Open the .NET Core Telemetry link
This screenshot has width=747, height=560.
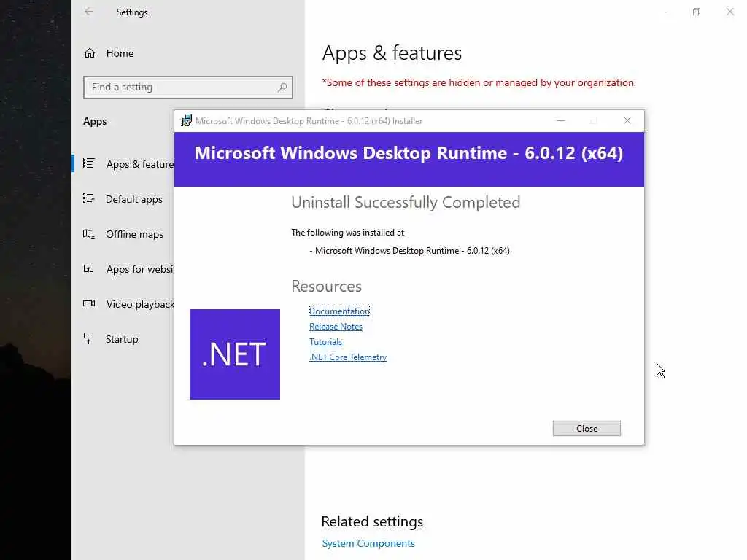(348, 357)
